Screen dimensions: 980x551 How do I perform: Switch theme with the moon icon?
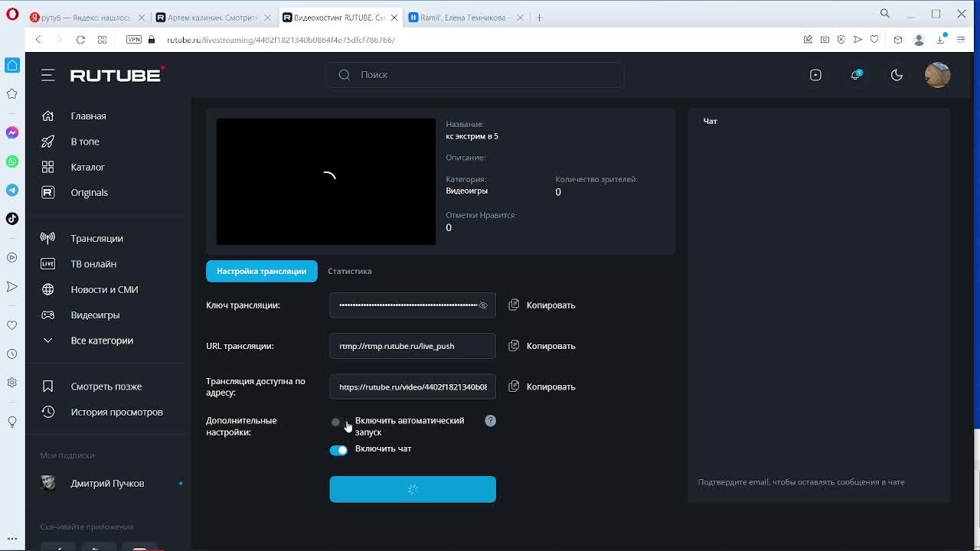[x=897, y=75]
